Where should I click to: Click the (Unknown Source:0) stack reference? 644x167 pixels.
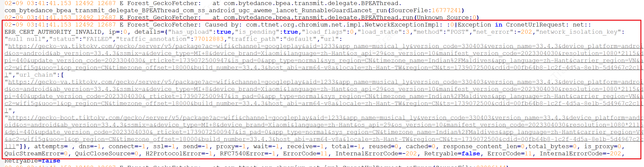point(447,17)
